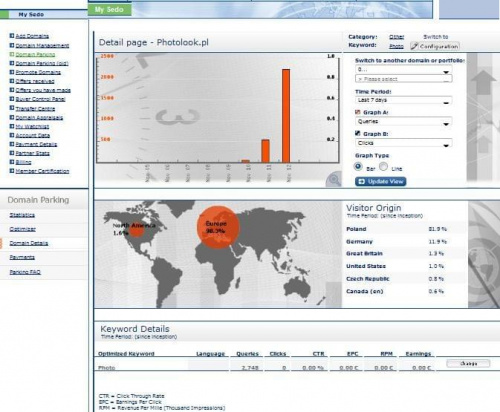
Task: Open the Partner Stats link
Action: click(x=32, y=153)
